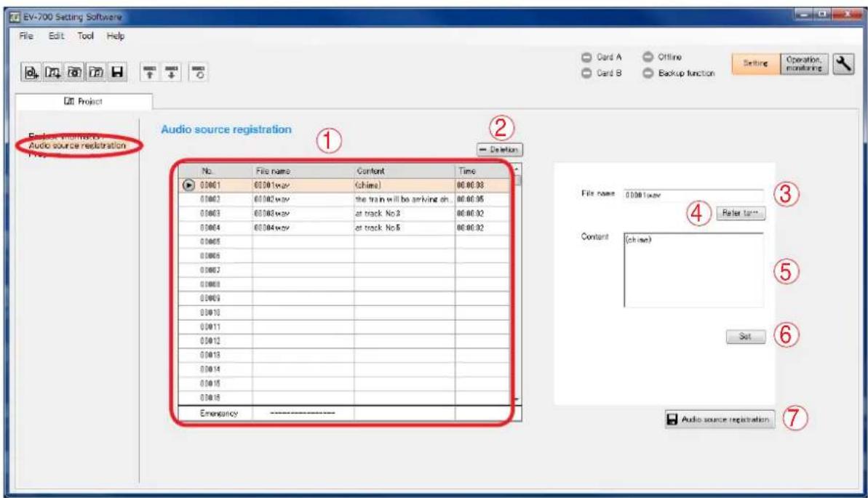
Task: Click the Deletion button
Action: (499, 150)
